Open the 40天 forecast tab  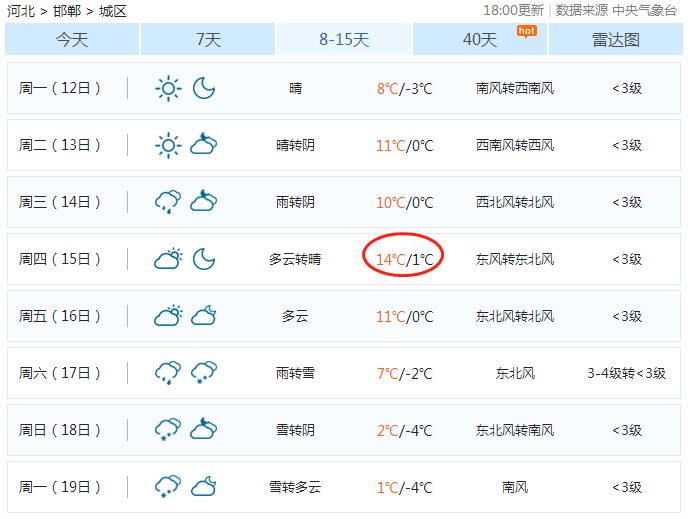click(x=480, y=40)
